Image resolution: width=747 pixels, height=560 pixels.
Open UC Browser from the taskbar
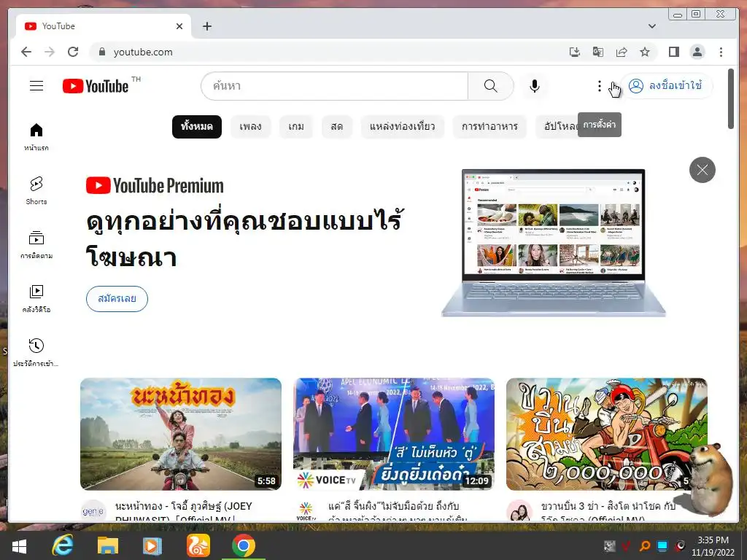point(198,545)
